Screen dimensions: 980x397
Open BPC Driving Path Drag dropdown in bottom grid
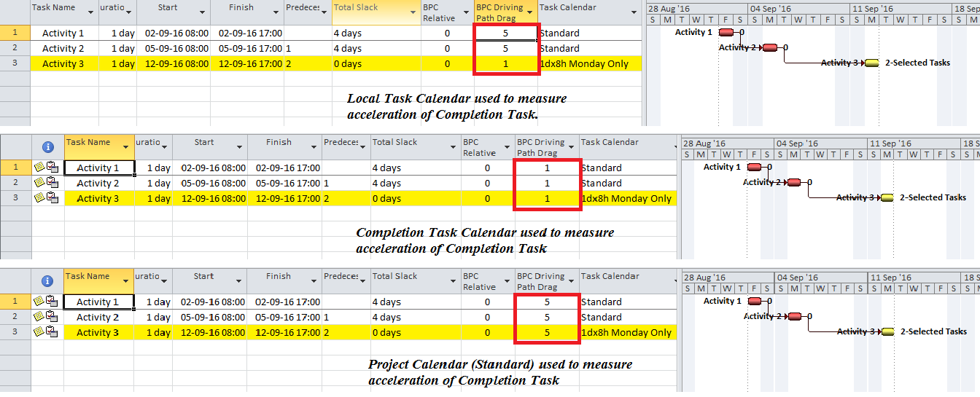click(572, 281)
